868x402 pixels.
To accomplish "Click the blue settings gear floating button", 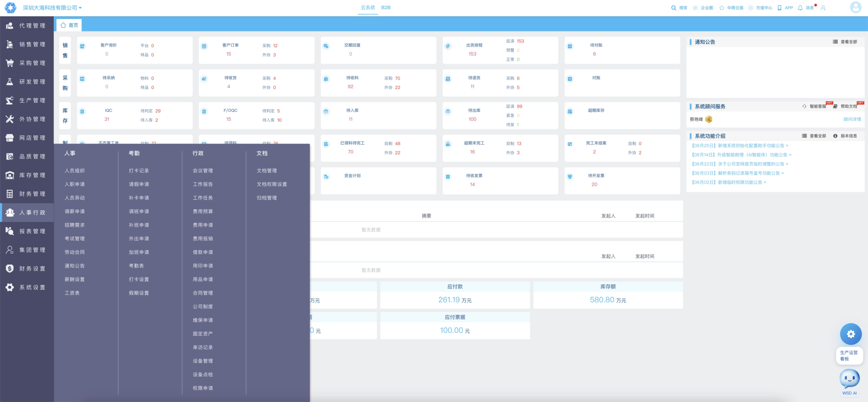I will coord(850,334).
